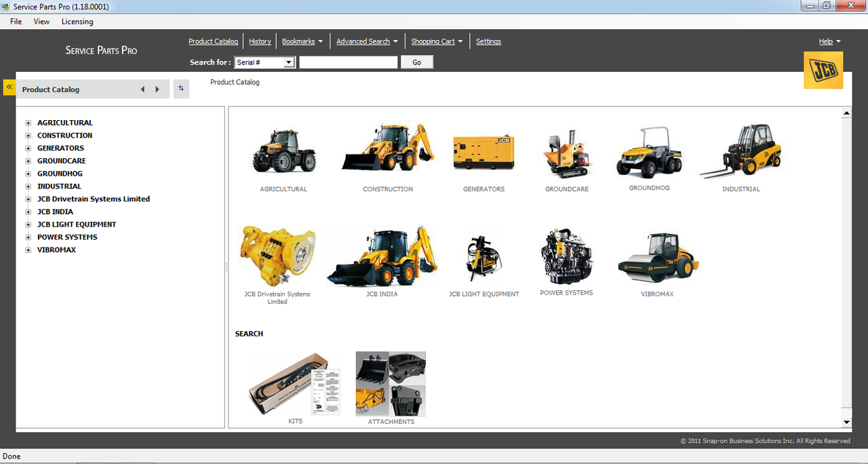Click the scroll up arrow in catalog pane
This screenshot has width=868, height=464.
[x=846, y=113]
